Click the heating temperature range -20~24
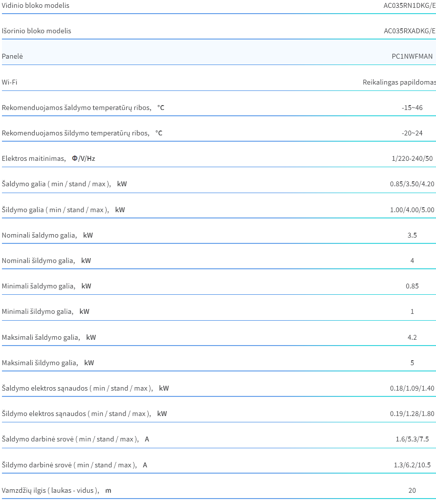Image resolution: width=436 pixels, height=504 pixels. pyautogui.click(x=412, y=133)
